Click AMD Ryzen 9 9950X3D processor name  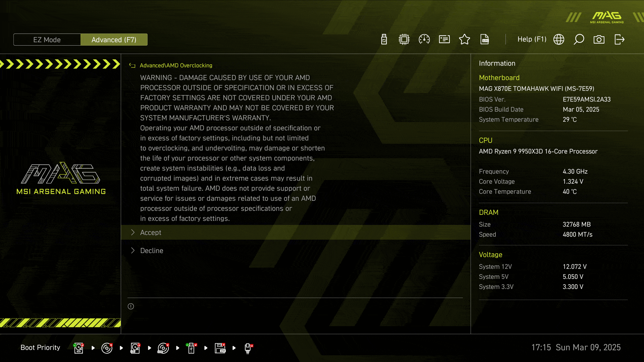coord(538,152)
